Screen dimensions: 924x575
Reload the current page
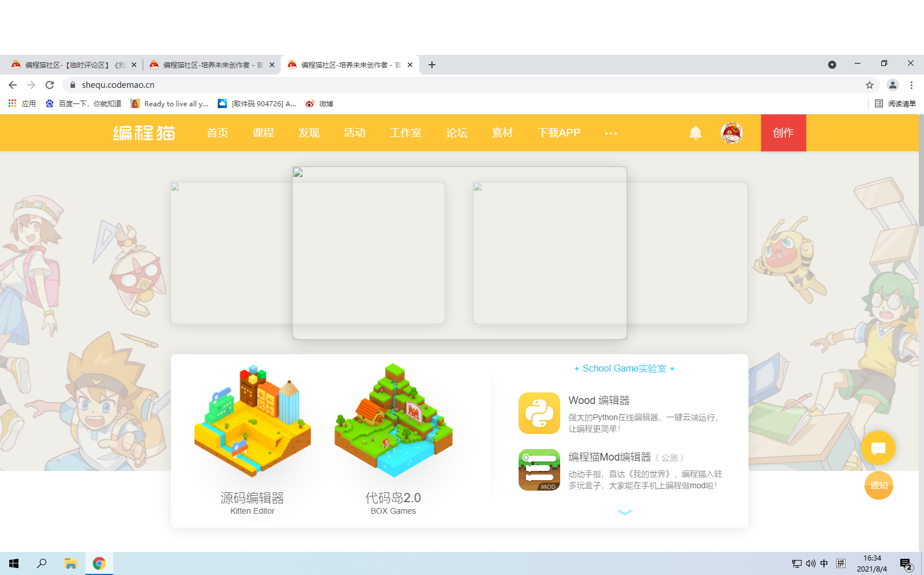[x=50, y=85]
